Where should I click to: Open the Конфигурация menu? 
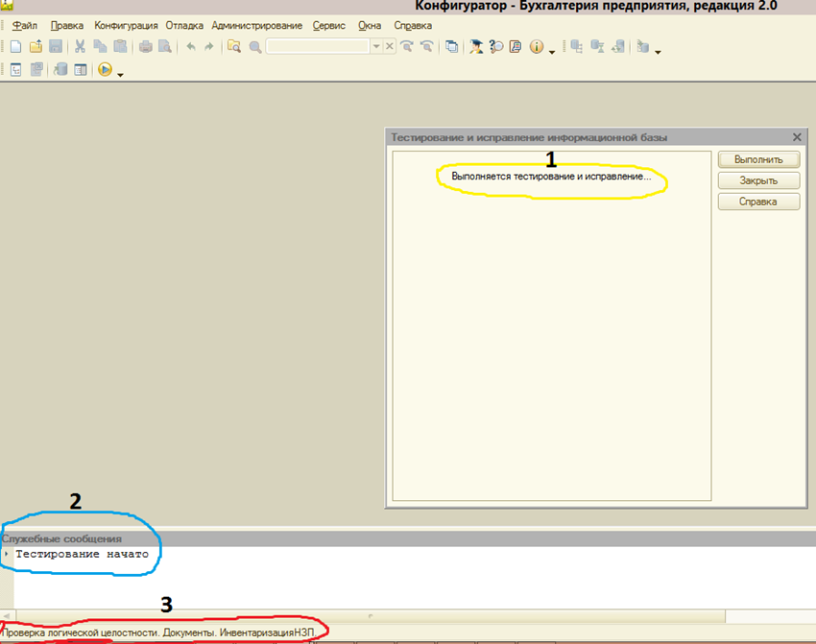pyautogui.click(x=126, y=25)
